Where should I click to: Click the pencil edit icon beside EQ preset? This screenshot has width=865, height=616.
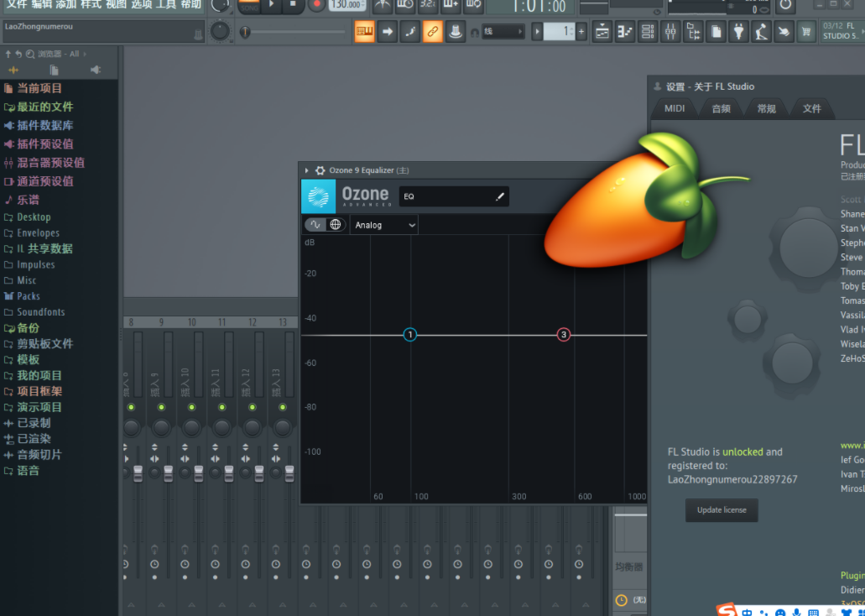tap(500, 196)
